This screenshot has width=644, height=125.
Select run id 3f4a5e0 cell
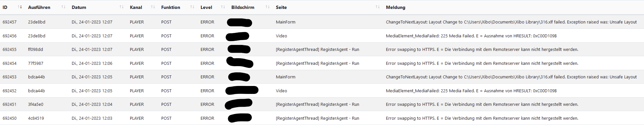click(36, 104)
